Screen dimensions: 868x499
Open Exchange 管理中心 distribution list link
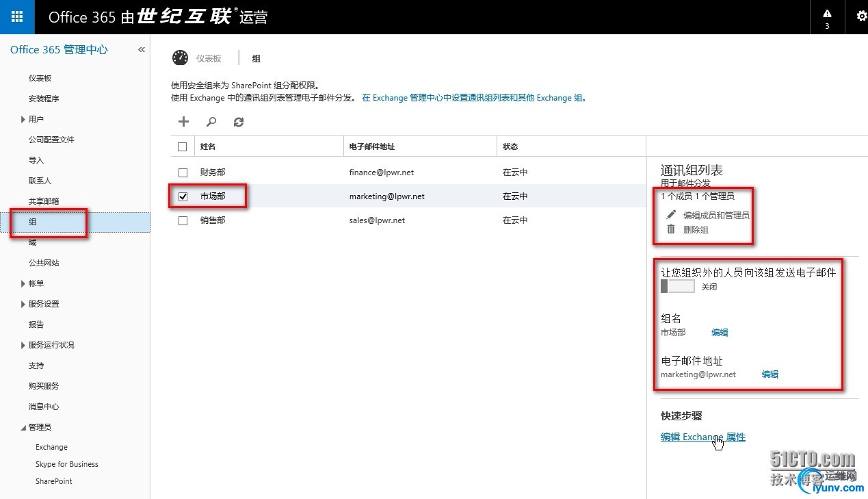click(x=474, y=98)
